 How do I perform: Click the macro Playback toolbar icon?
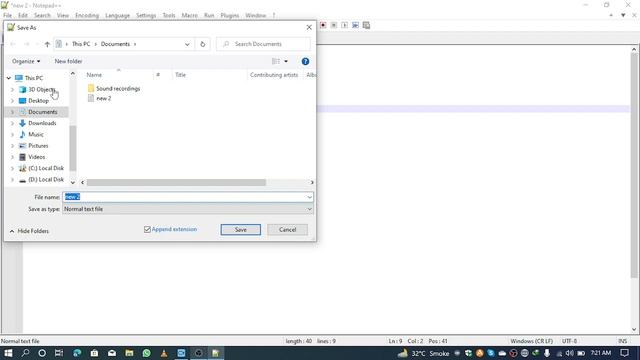pyautogui.click(x=344, y=25)
